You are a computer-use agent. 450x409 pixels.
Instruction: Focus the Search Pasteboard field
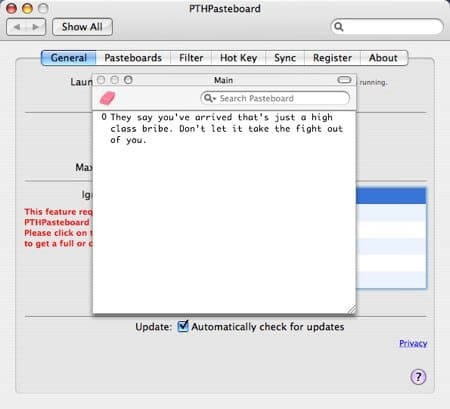pos(275,98)
